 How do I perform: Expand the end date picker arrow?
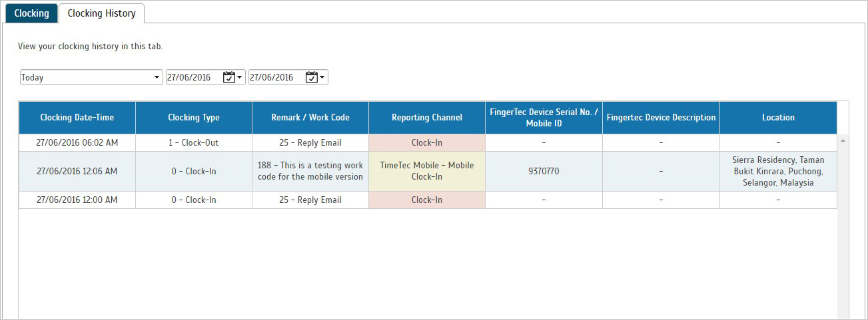click(322, 77)
